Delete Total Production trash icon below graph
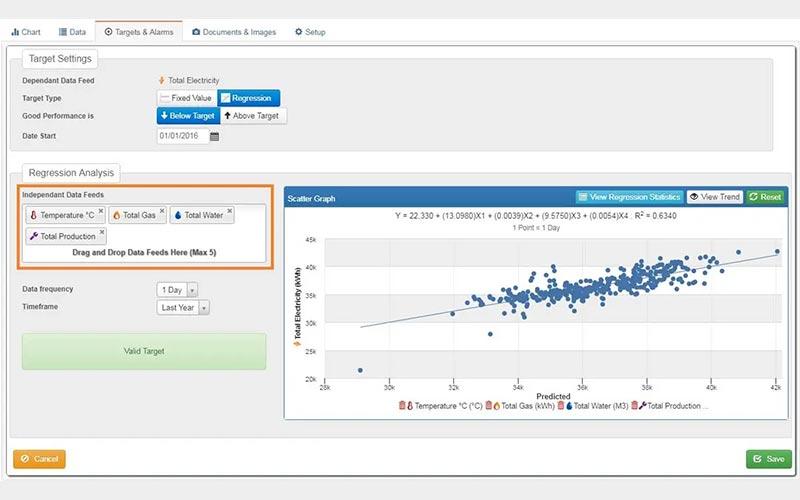Image resolution: width=800 pixels, height=500 pixels. click(x=635, y=406)
